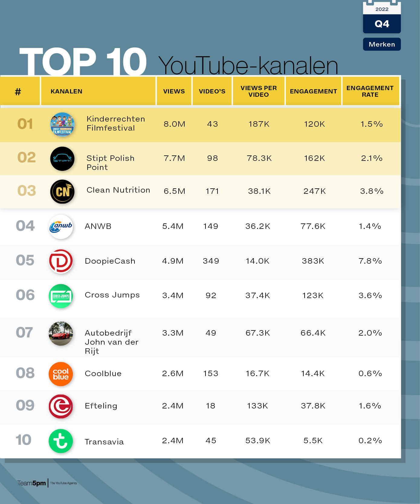Click the green Cross Jumps logo

tap(61, 296)
